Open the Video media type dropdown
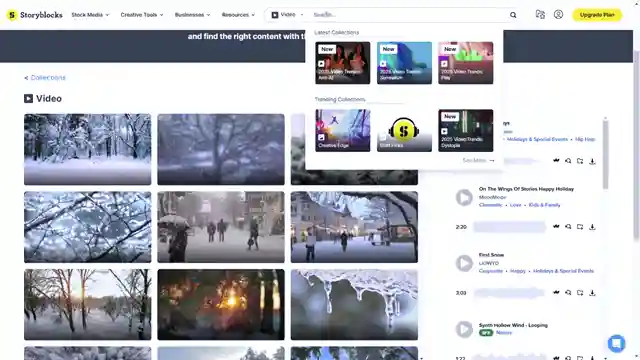 click(287, 15)
